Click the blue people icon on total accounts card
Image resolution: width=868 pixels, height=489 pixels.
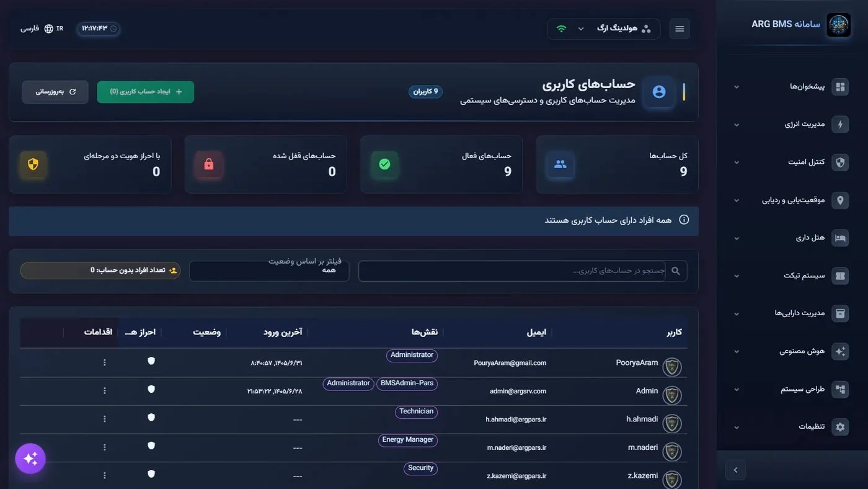560,164
